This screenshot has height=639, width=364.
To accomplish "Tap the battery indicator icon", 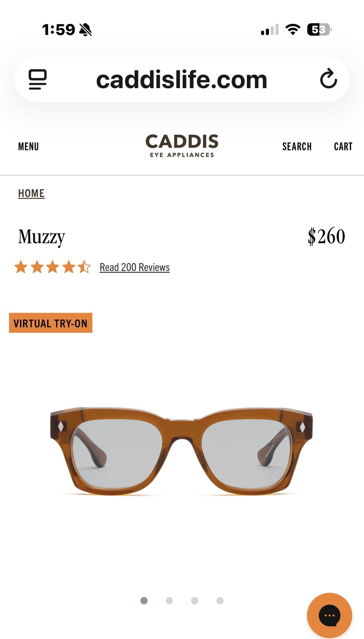I will pos(320,30).
